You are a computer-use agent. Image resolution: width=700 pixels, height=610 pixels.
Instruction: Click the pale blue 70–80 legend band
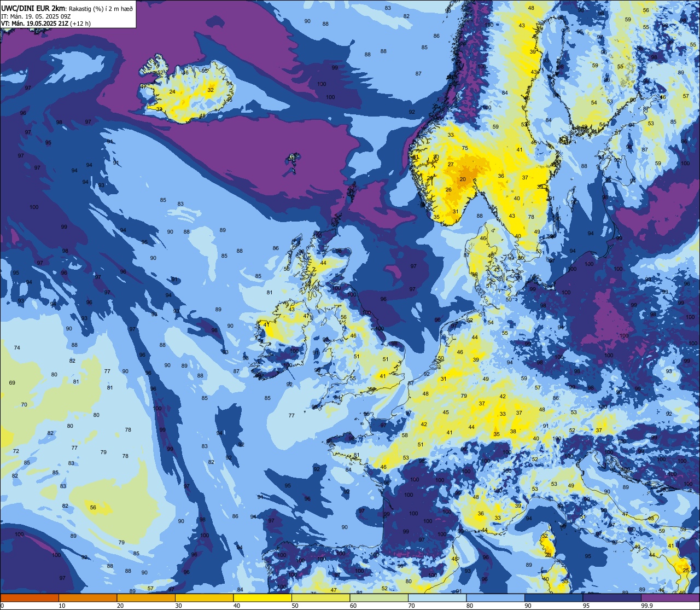437,597
